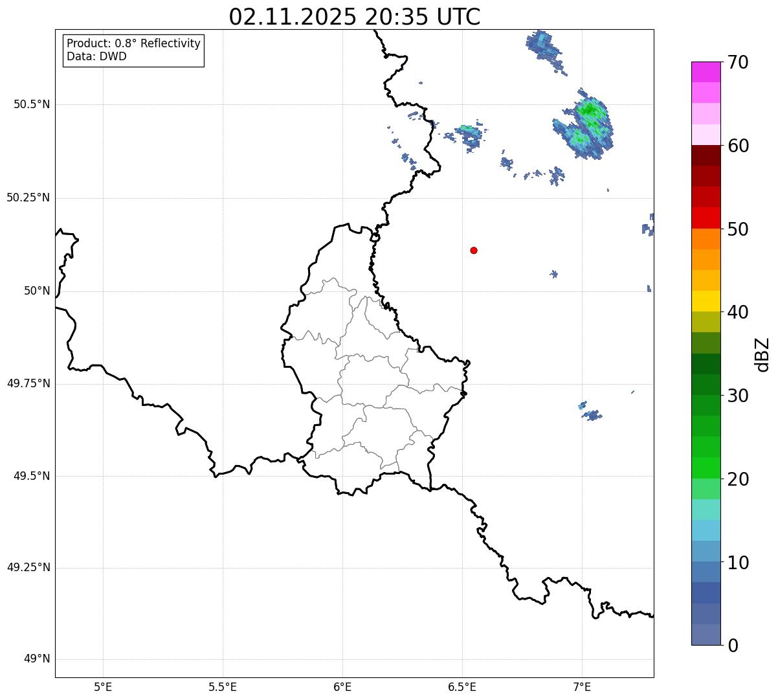Click the 50.25°N latitude label

point(28,198)
